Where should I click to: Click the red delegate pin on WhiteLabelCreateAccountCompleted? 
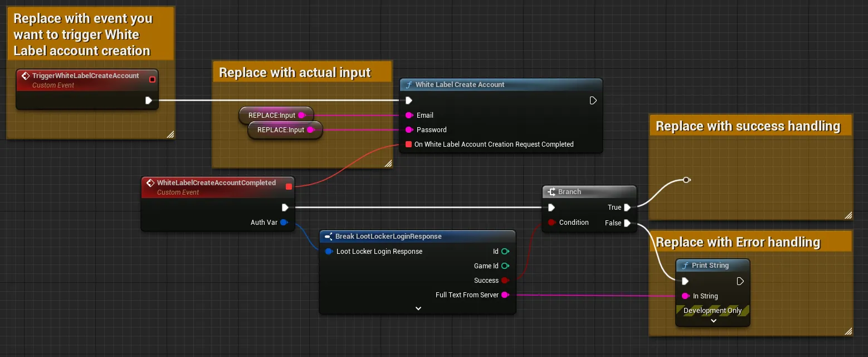[289, 186]
